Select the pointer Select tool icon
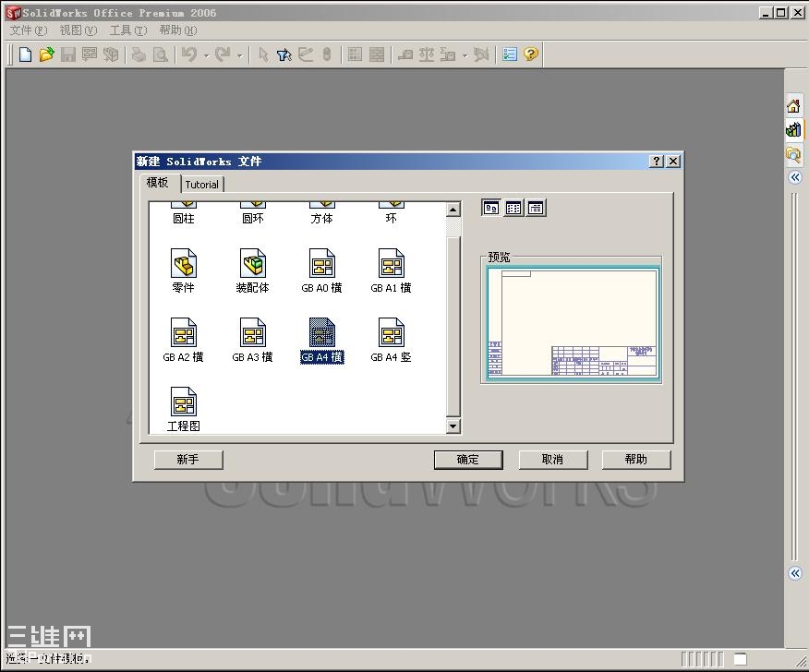 [x=263, y=54]
